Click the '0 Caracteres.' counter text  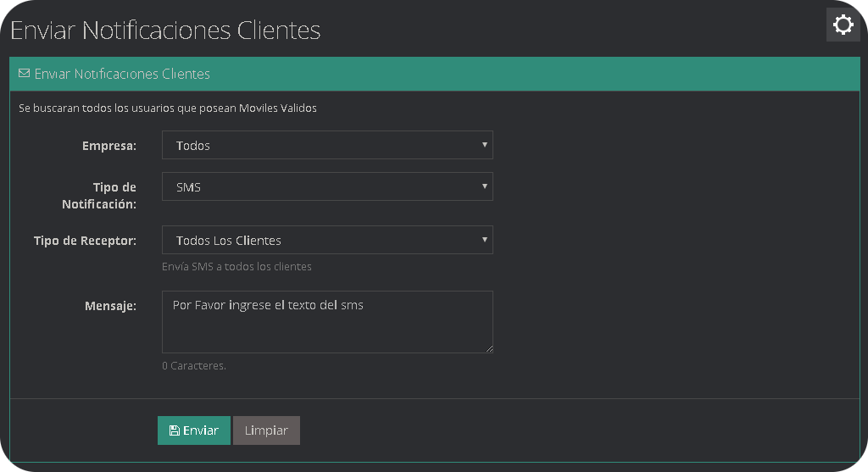(194, 366)
